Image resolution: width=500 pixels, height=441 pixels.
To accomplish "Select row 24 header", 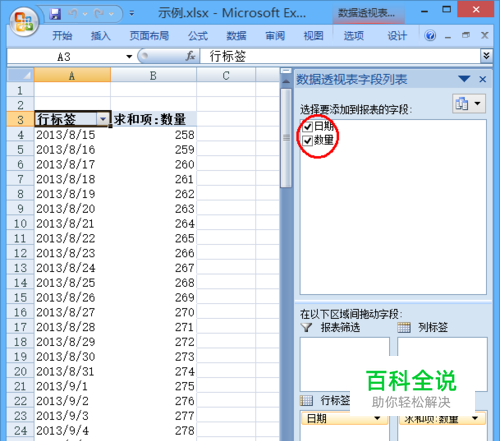I will pos(20,430).
